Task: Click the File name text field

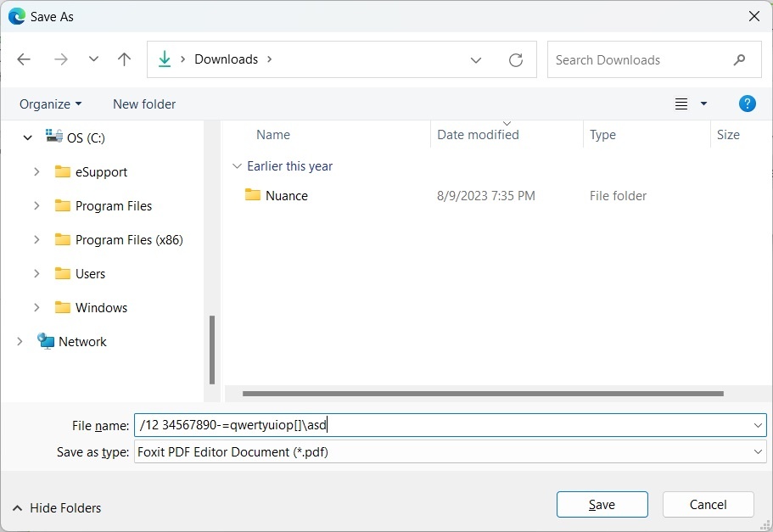Action: (x=450, y=425)
